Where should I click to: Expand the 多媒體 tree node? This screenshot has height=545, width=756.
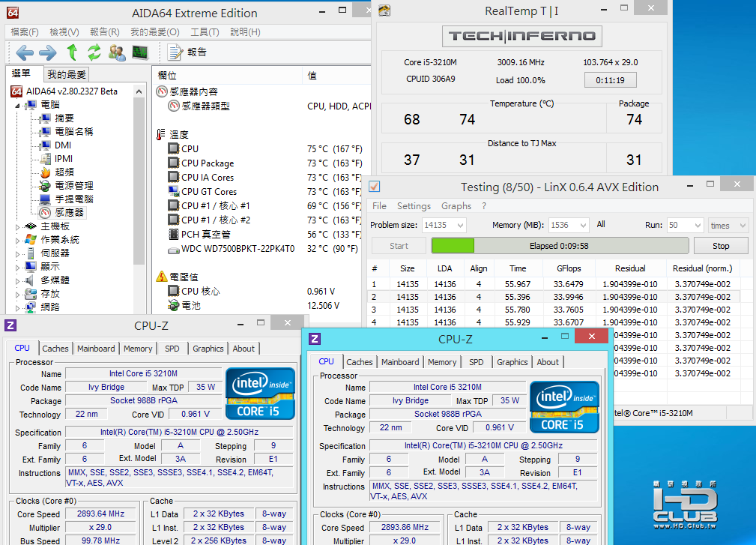click(x=18, y=280)
